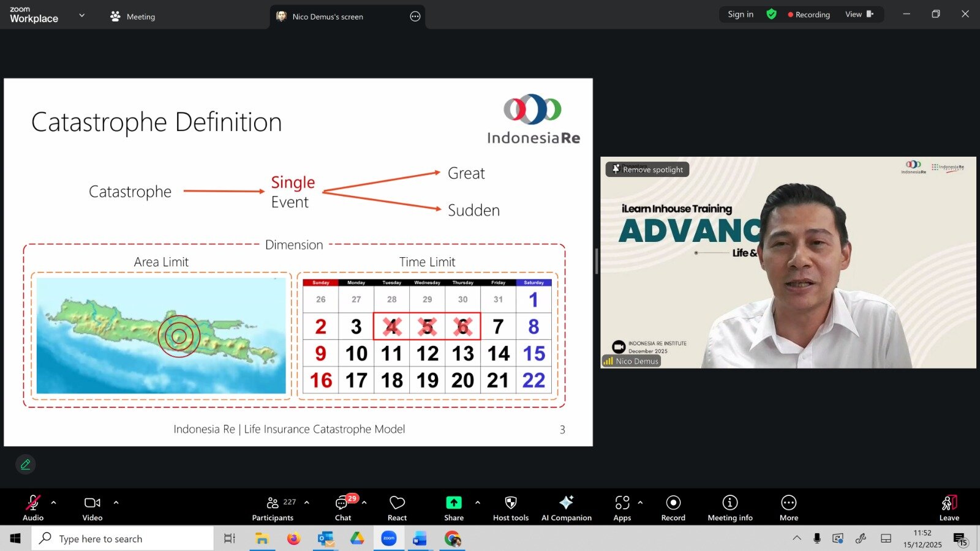Click the green annotate pencil icon

pos(26,465)
